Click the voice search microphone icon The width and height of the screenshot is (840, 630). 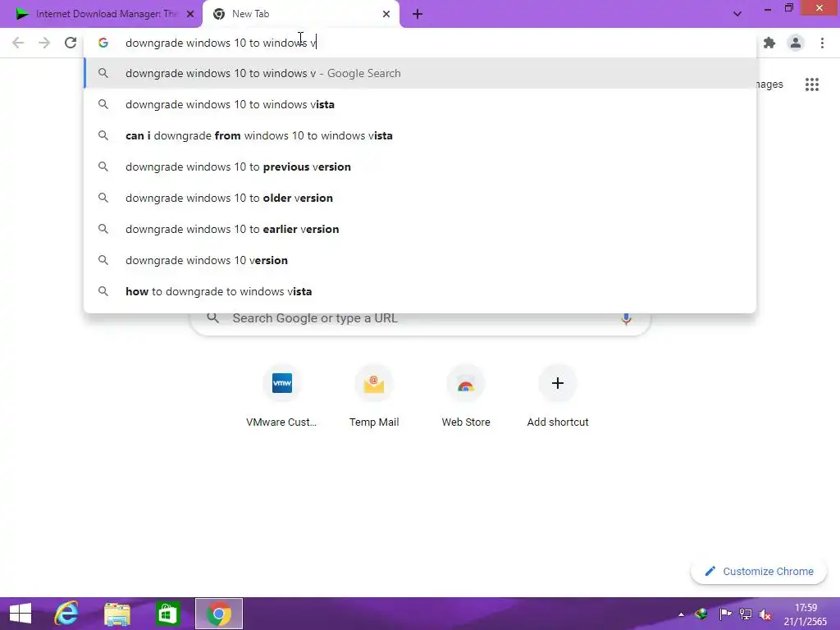tap(626, 318)
